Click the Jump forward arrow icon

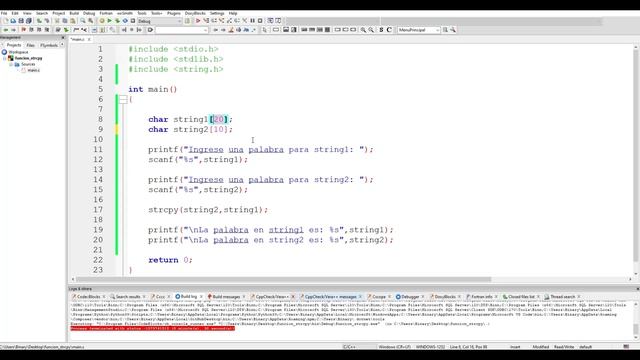coord(13,30)
